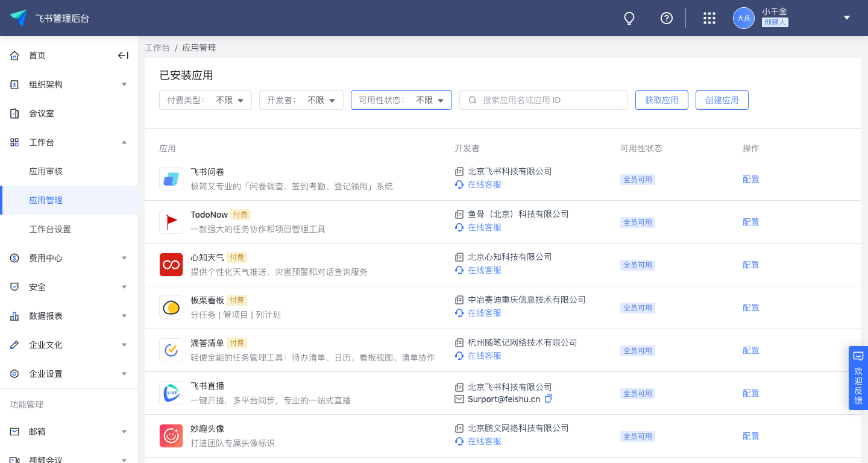Focus the 搜索应用名或应用 ID search field

coord(544,100)
